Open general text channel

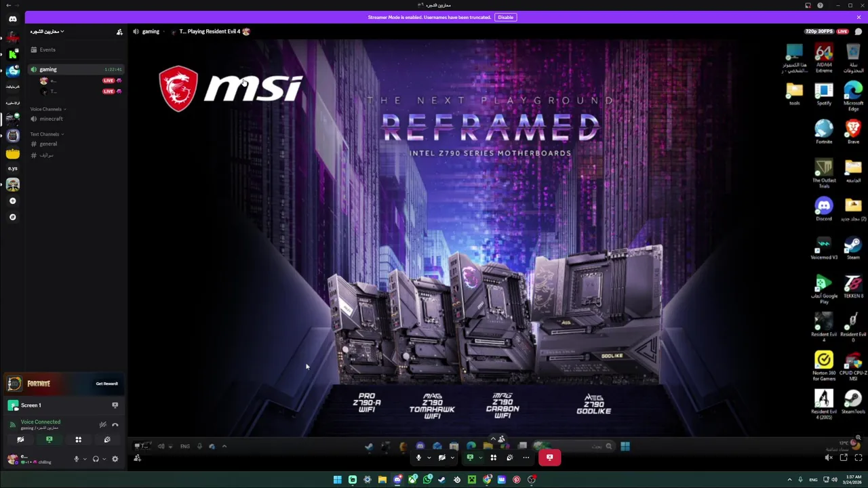75,144
